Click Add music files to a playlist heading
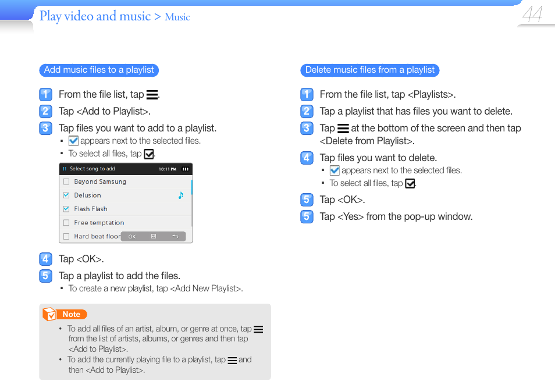555x392 pixels. click(x=99, y=70)
